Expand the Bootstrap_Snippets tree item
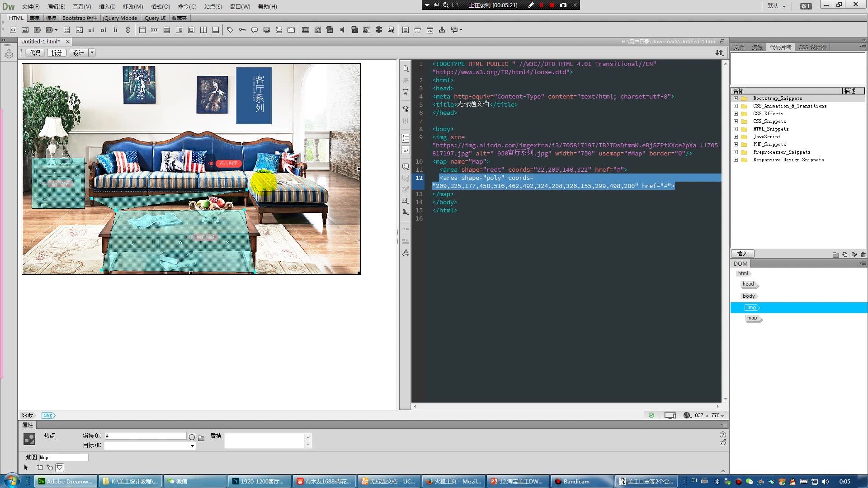 point(735,98)
